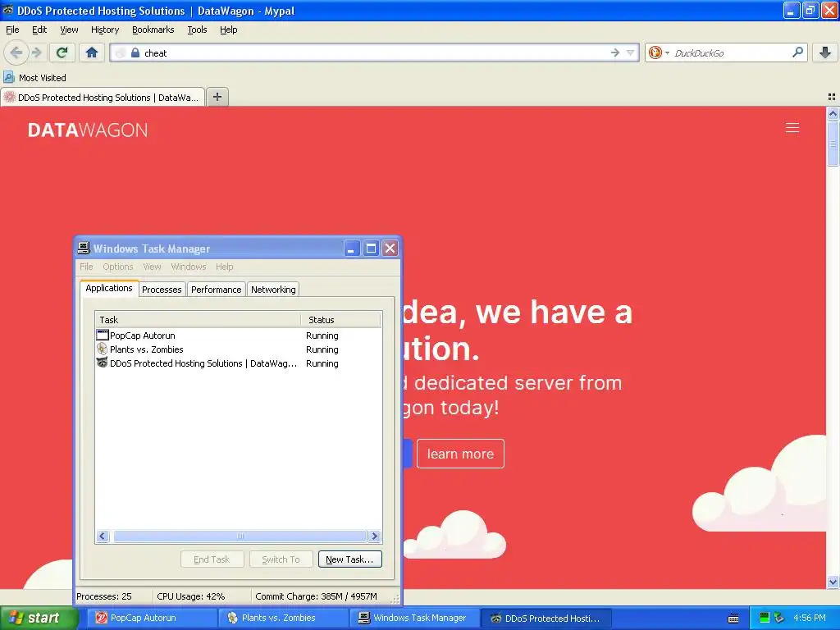This screenshot has width=840, height=630.
Task: Open the Most Visited bookmarks folder
Action: click(x=34, y=78)
